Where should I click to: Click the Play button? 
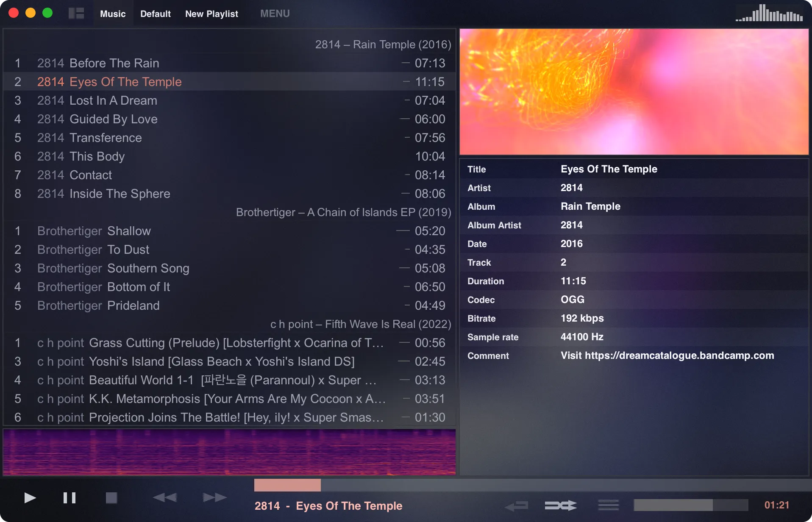click(30, 498)
